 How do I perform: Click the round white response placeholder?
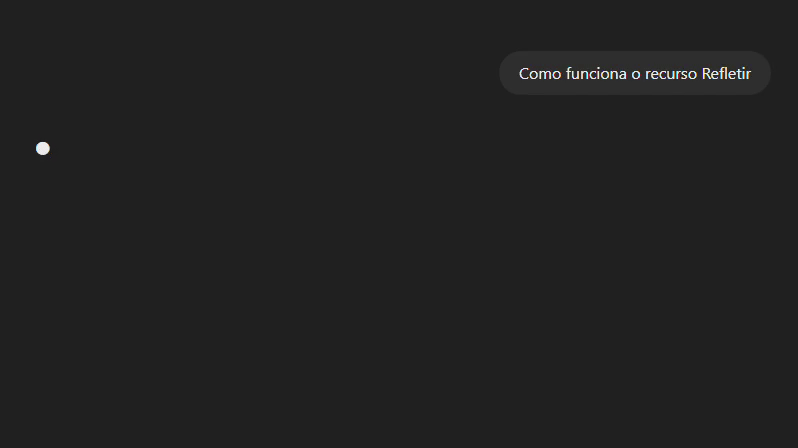(43, 148)
